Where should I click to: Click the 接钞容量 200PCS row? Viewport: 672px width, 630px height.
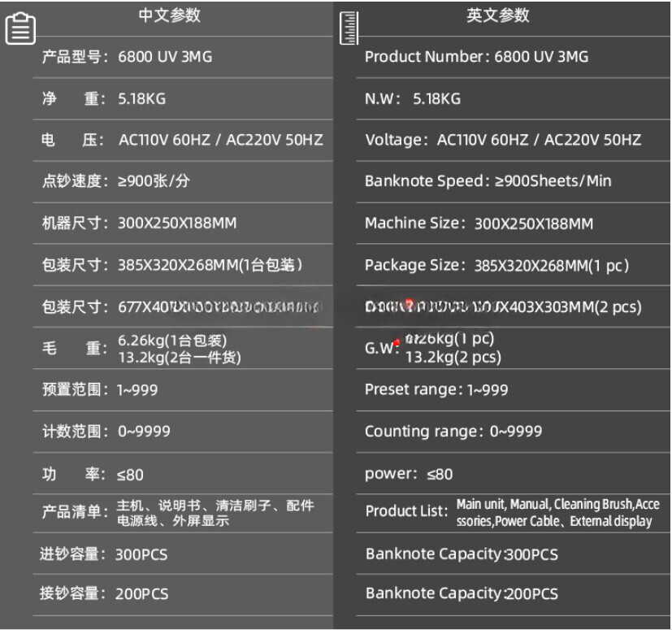point(183,594)
